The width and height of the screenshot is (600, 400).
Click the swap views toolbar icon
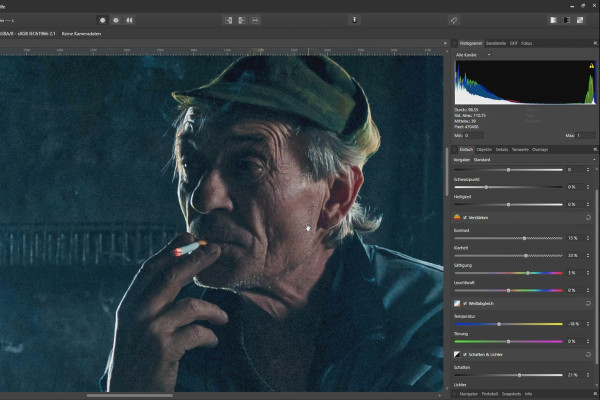[x=255, y=20]
